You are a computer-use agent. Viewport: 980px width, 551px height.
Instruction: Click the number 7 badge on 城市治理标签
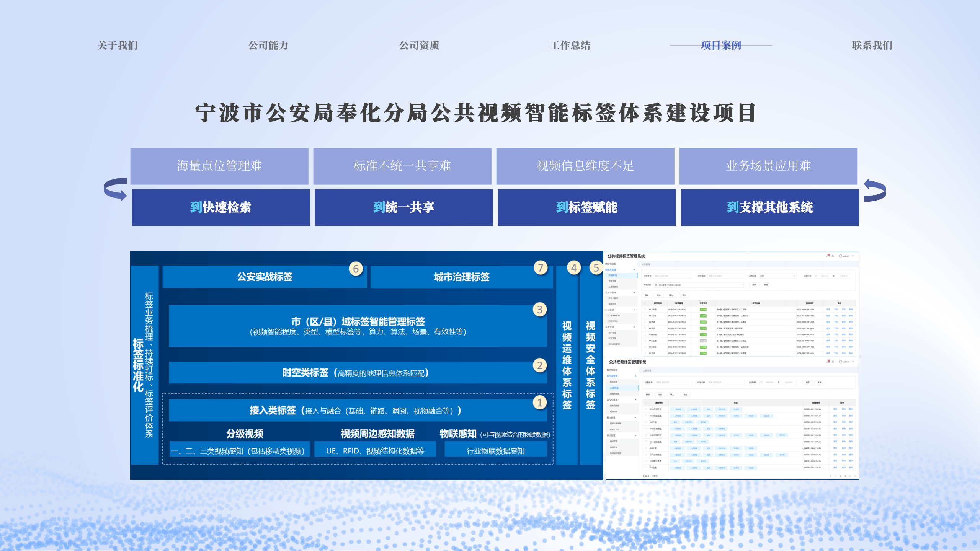[541, 267]
